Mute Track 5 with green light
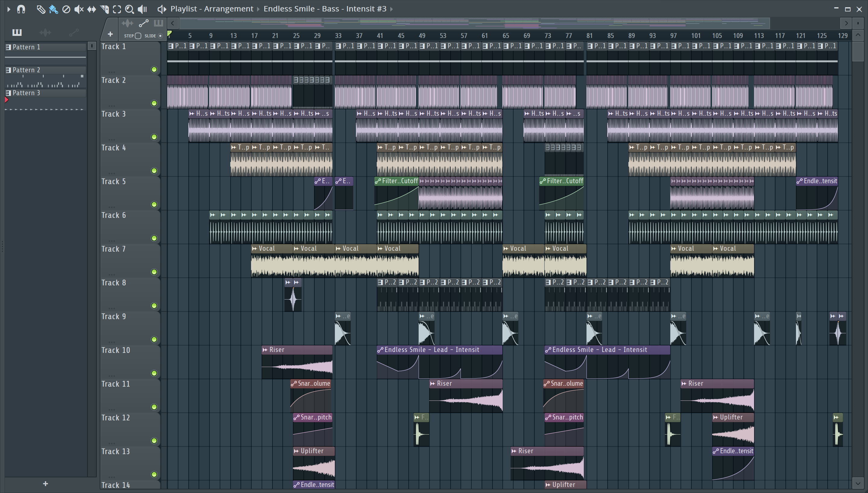This screenshot has height=493, width=868. (154, 205)
